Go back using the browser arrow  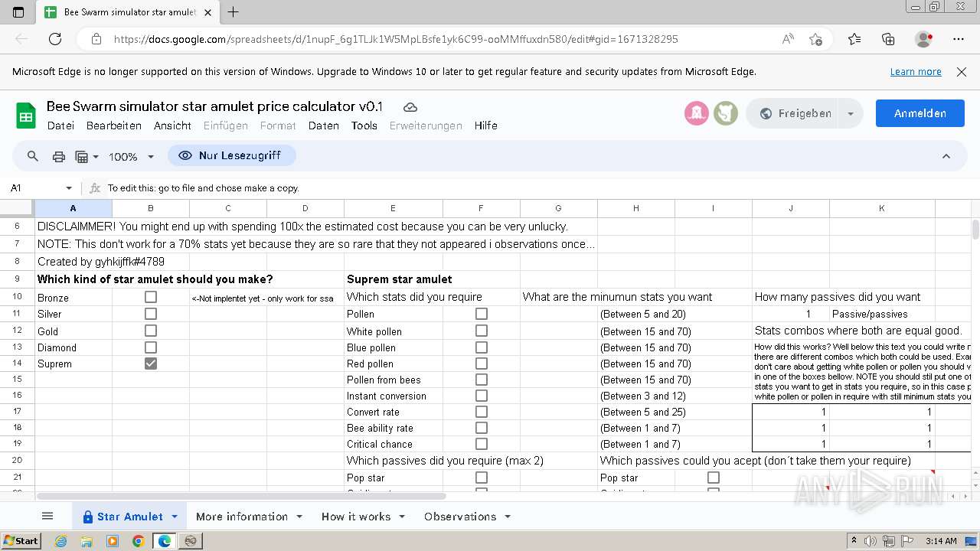(21, 39)
